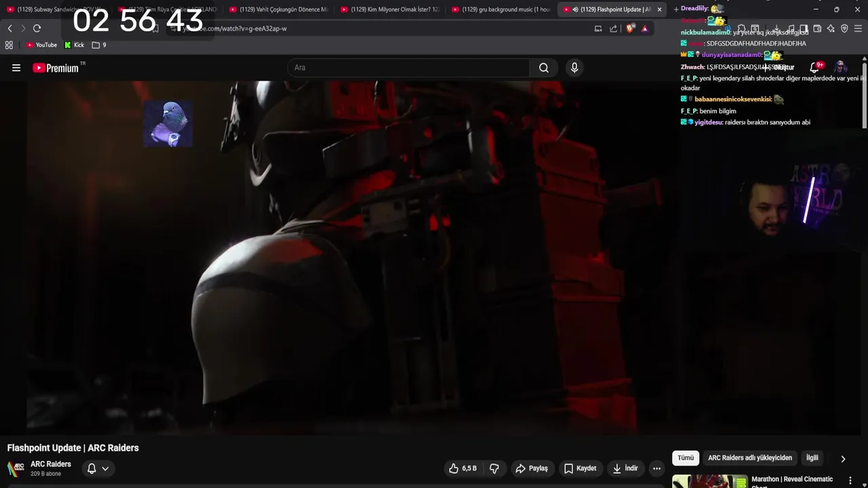The image size is (868, 488).
Task: Select the Tümü filter chip
Action: [686, 458]
